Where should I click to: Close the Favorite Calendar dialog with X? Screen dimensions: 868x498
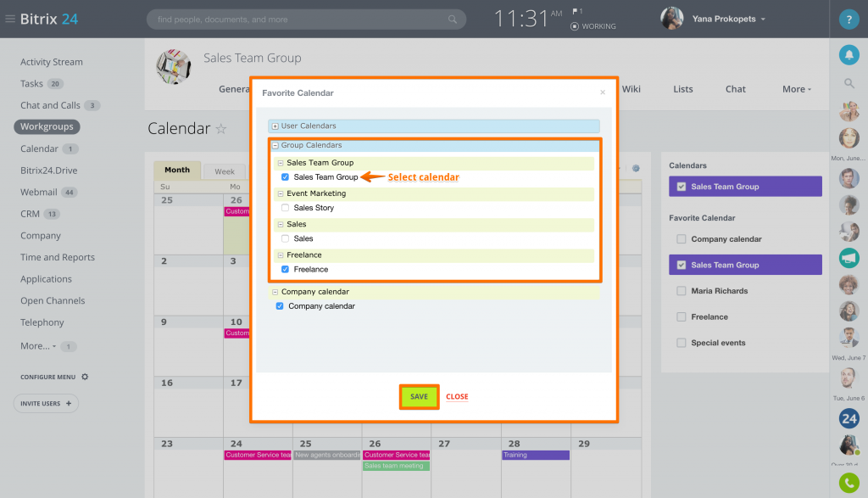(603, 92)
